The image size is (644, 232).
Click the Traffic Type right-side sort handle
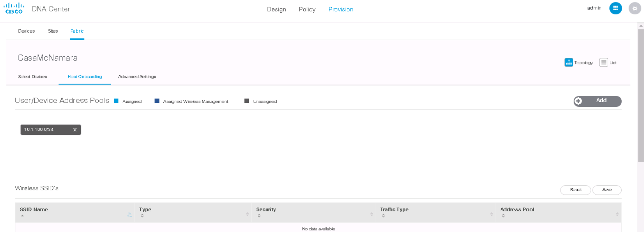(491, 214)
